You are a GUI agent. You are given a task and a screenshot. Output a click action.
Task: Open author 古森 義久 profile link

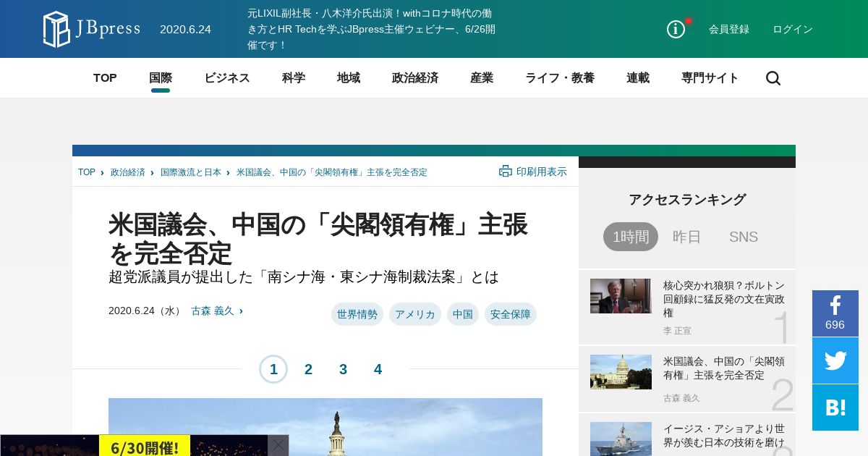(x=213, y=311)
